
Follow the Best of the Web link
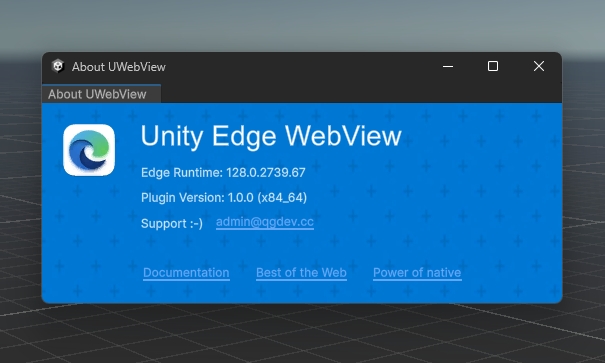[x=301, y=273]
